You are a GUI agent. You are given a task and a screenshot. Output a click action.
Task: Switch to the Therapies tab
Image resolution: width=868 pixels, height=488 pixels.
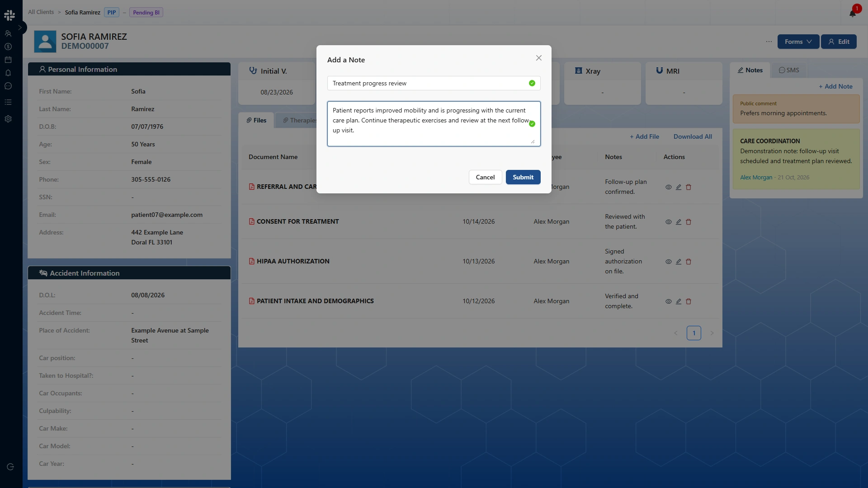pos(300,120)
